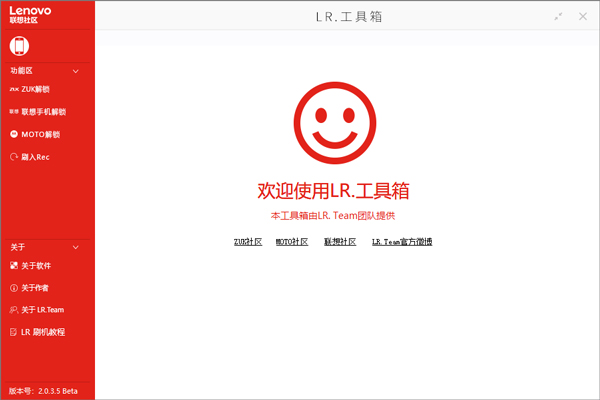The image size is (600, 400).
Task: Click the info icon beside 关于作者
Action: pyautogui.click(x=14, y=288)
